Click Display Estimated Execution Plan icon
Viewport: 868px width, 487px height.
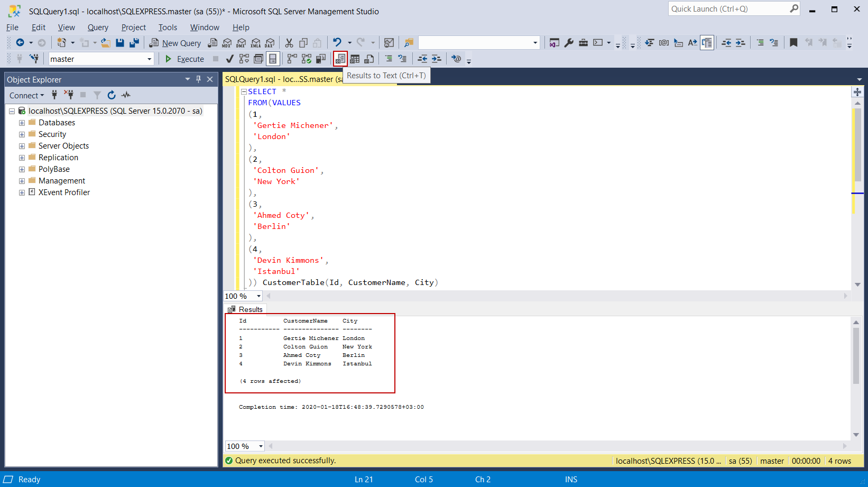coord(244,59)
